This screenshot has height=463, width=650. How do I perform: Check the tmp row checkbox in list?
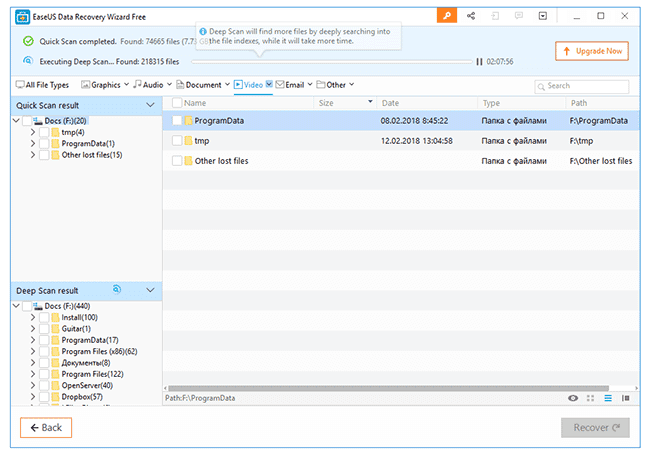tap(177, 141)
